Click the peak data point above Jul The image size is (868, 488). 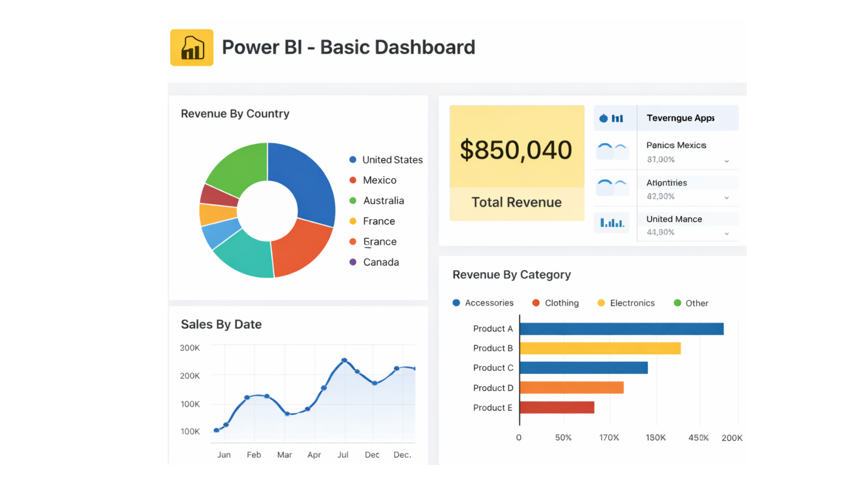(x=344, y=360)
